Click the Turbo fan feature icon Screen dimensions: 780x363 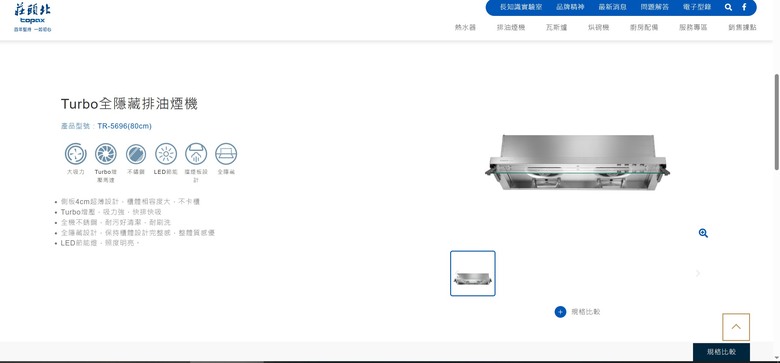105,154
